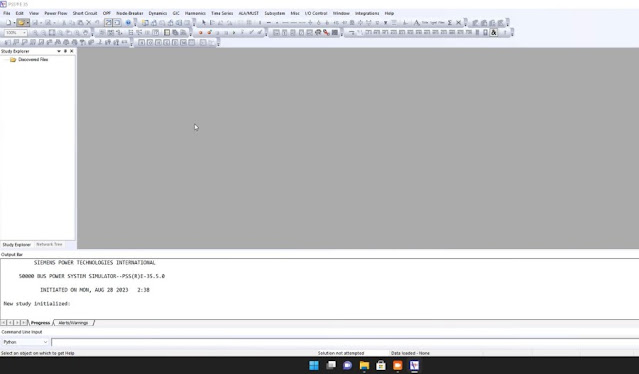The image size is (639, 374).
Task: Click the Undo arrow toolbar icon
Action: click(97, 23)
